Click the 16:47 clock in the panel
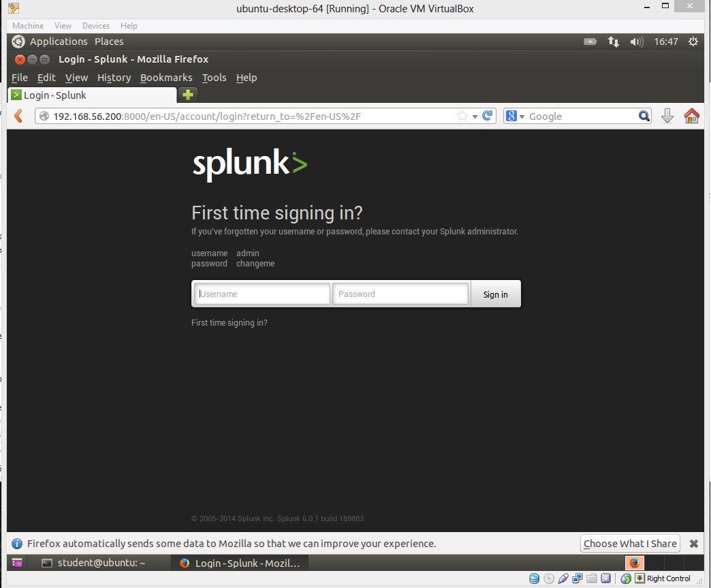The image size is (711, 588). click(x=665, y=42)
